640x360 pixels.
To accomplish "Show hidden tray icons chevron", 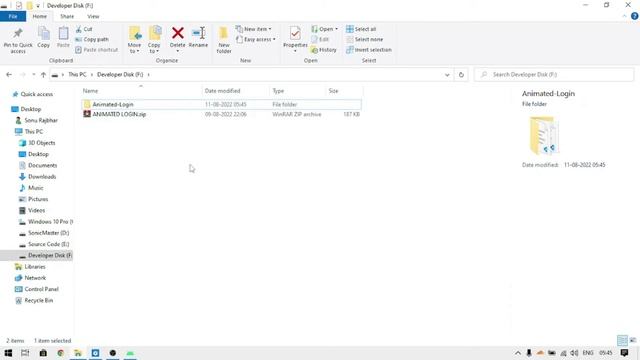I will 518,353.
